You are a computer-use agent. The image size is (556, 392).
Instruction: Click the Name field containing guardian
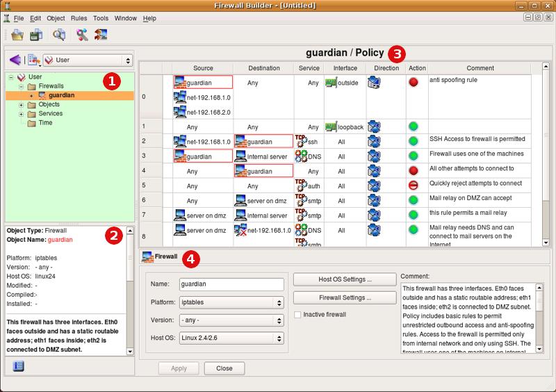pyautogui.click(x=231, y=284)
